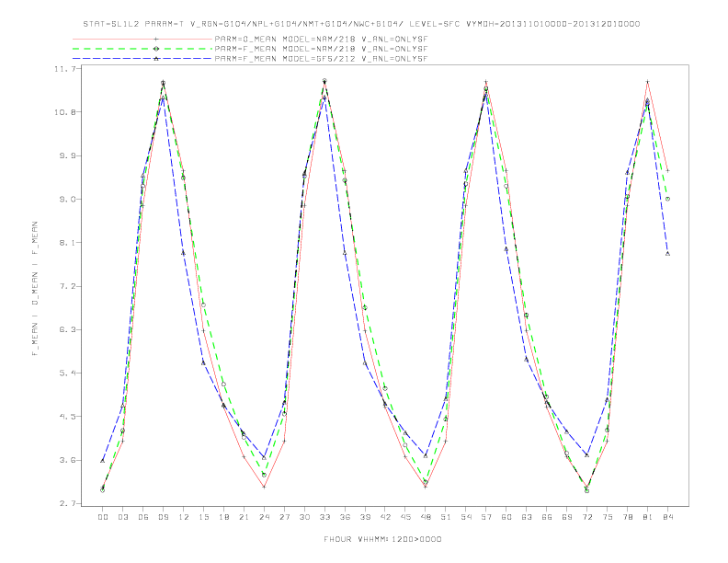The image size is (728, 563).
Task: Click the chart title line beginning STAT=SL1L2
Action: pyautogui.click(x=361, y=24)
